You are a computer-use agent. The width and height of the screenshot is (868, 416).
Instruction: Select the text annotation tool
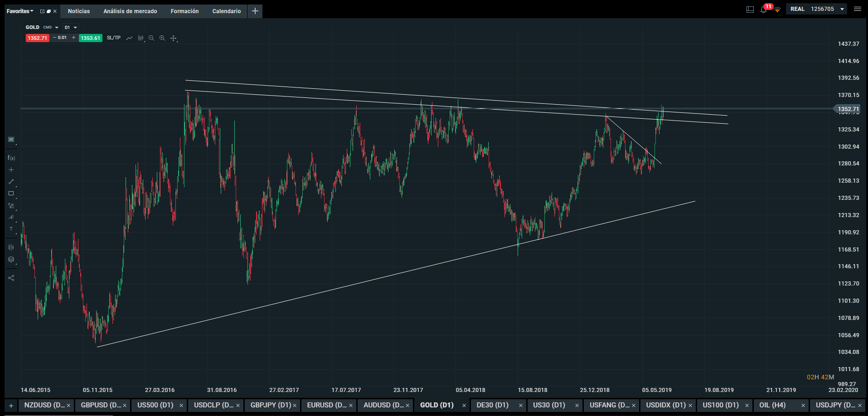(11, 229)
